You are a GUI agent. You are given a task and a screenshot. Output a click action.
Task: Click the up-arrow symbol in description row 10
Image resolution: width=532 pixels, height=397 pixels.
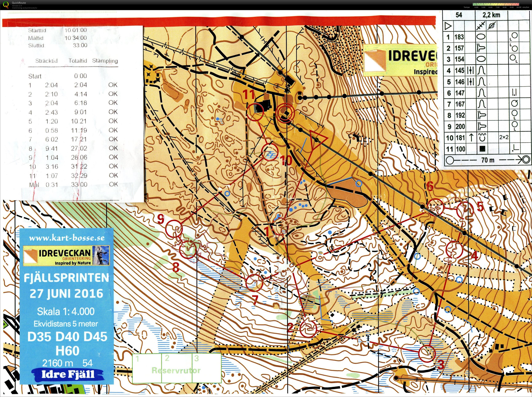[471, 138]
